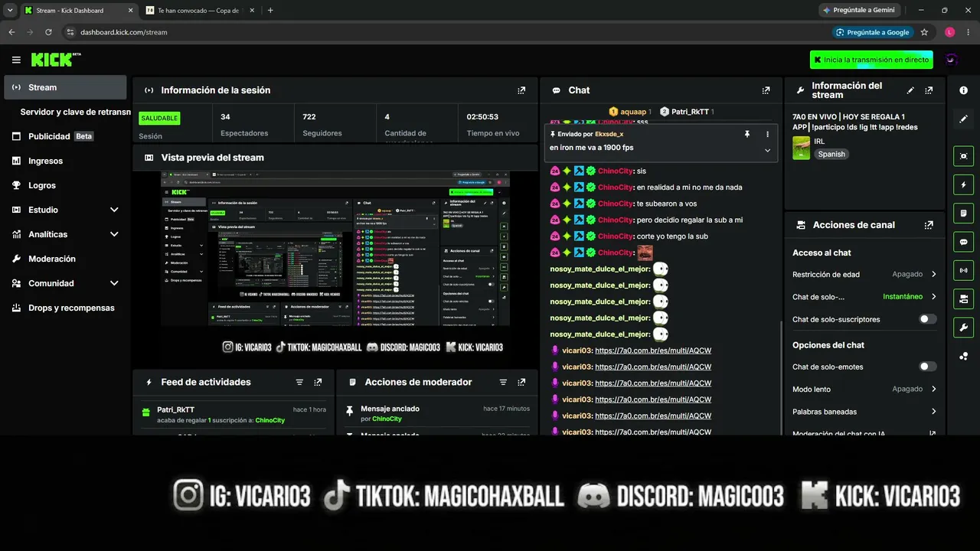980x551 pixels.
Task: Go to Logros in the sidebar
Action: pyautogui.click(x=65, y=185)
